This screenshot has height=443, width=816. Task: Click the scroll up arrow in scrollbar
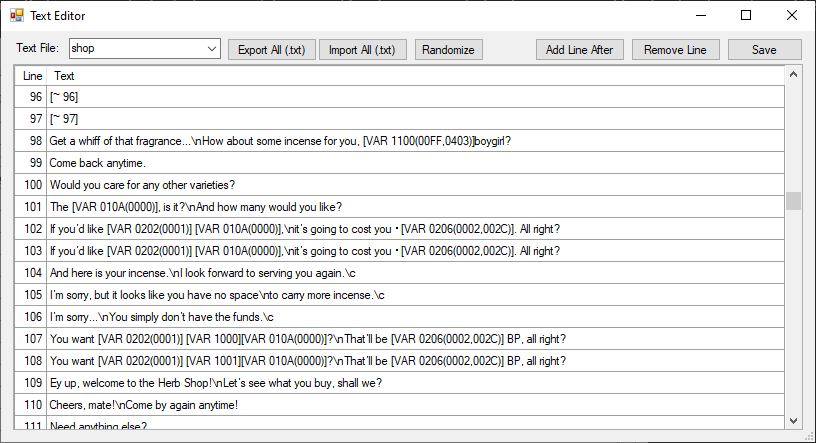pos(794,74)
